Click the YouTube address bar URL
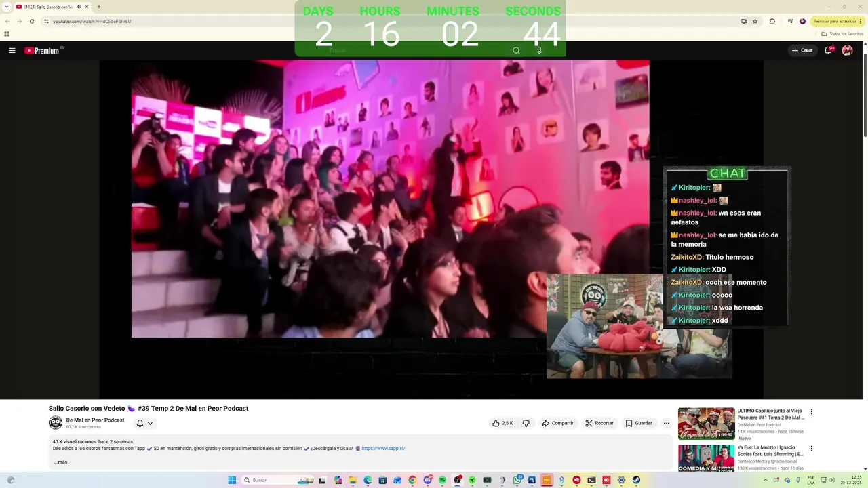The image size is (868, 488). (x=92, y=21)
